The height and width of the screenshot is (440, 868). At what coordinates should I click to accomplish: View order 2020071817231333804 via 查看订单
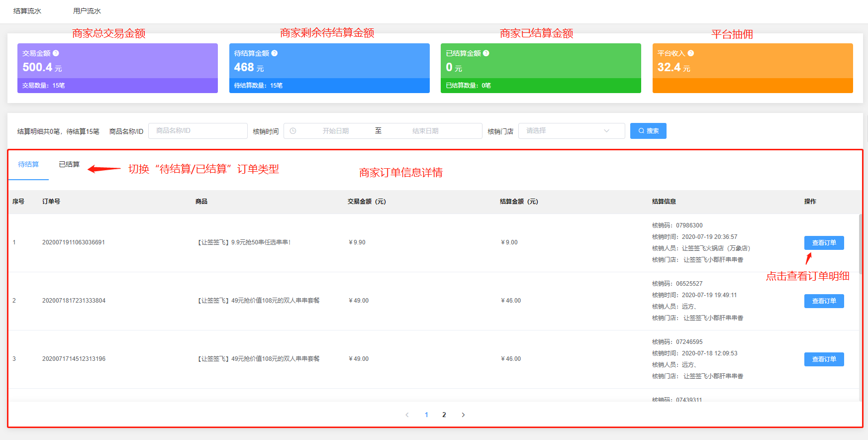pyautogui.click(x=824, y=301)
